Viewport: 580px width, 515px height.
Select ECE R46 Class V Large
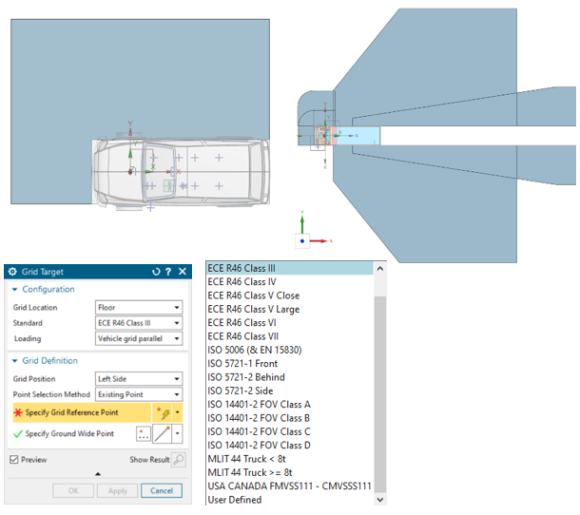pos(290,309)
